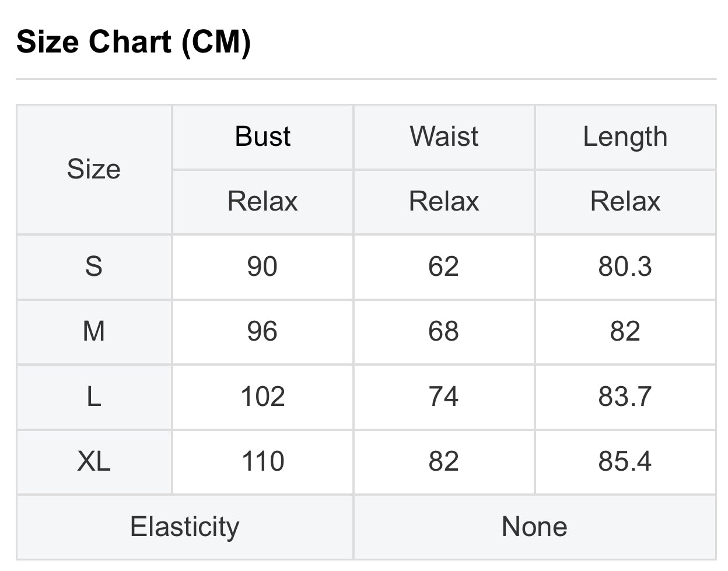This screenshot has height=571, width=728.
Task: Click the Size Chart (CM) heading
Action: 134,42
